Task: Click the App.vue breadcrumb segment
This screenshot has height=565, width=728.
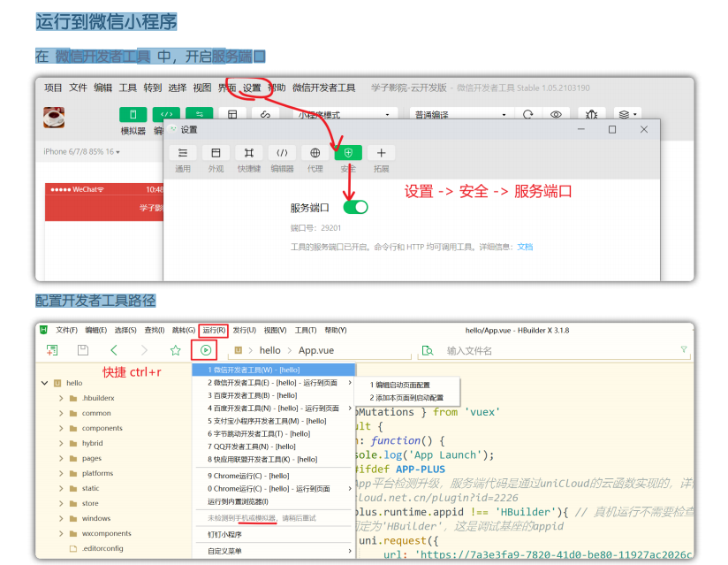Action: 316,350
